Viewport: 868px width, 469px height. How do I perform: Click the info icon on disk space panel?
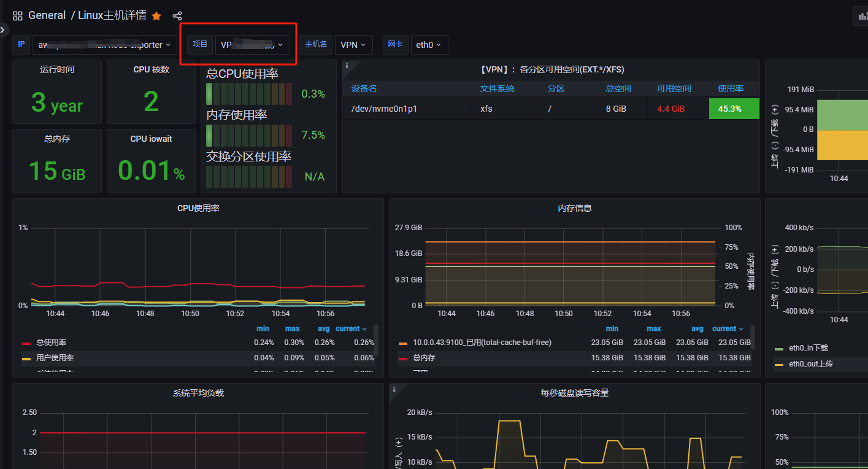point(347,65)
